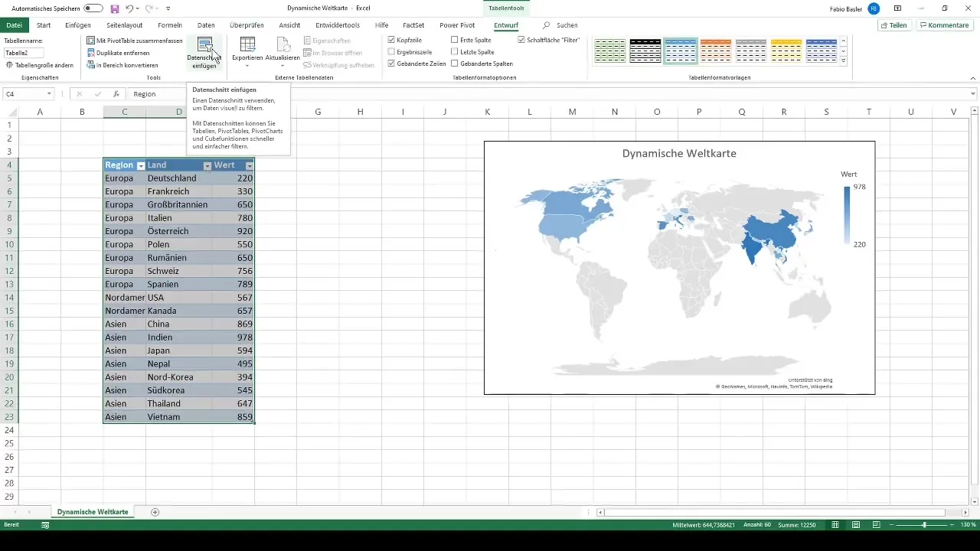Image resolution: width=980 pixels, height=551 pixels.
Task: Click the macro recording icon in status bar
Action: click(x=45, y=525)
